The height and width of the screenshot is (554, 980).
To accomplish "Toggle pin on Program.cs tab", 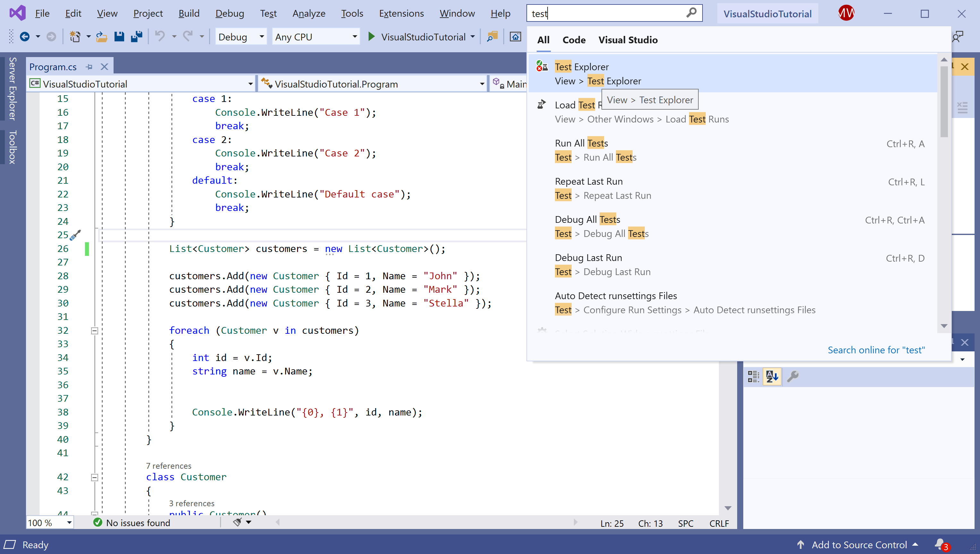I will 89,67.
